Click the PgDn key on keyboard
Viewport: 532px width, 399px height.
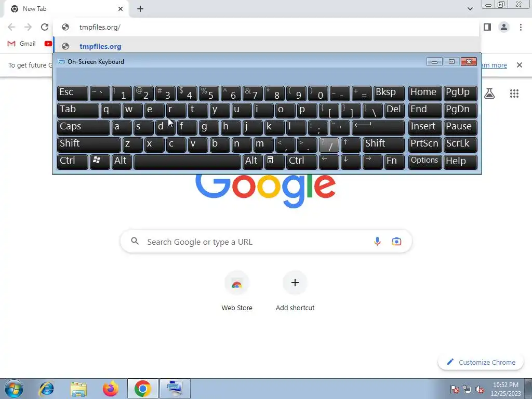[x=460, y=111]
